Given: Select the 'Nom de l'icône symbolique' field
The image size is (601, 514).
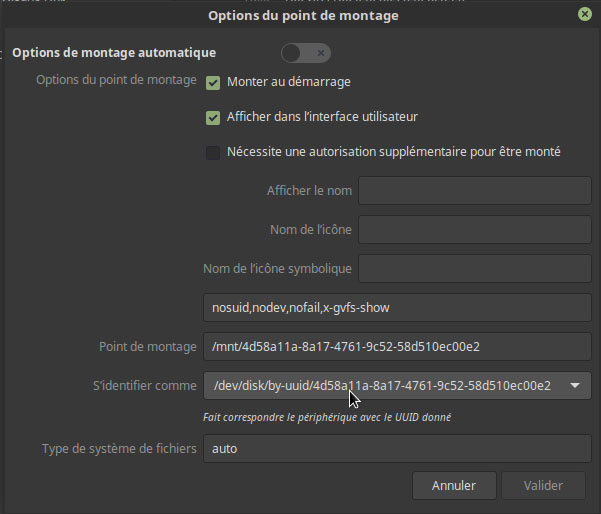Looking at the screenshot, I should click(475, 269).
